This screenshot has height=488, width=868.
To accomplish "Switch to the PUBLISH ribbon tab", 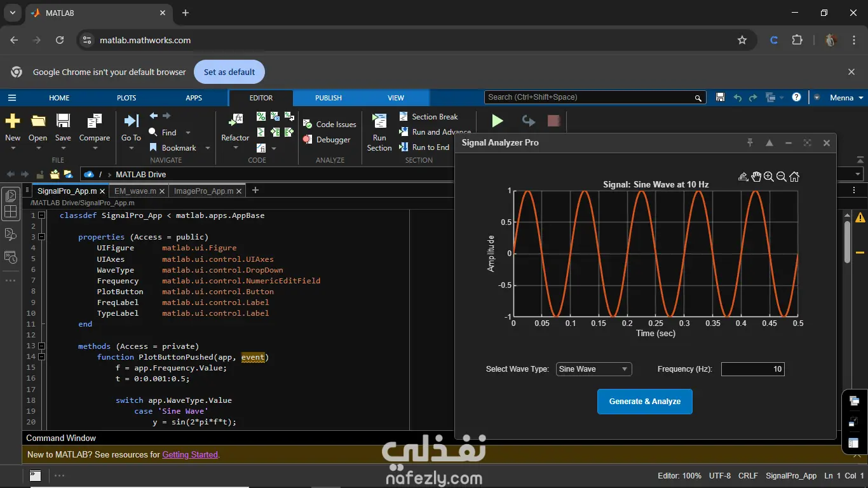I will pos(329,98).
